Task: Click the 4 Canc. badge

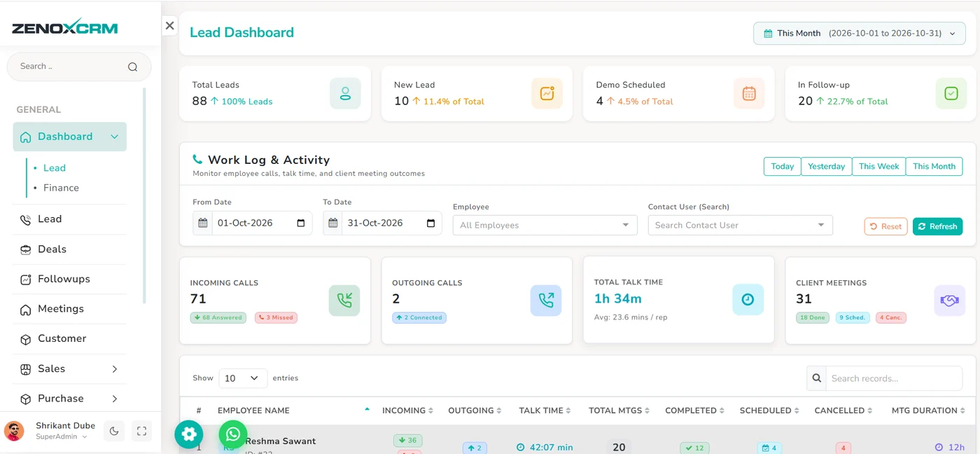Action: coord(891,317)
